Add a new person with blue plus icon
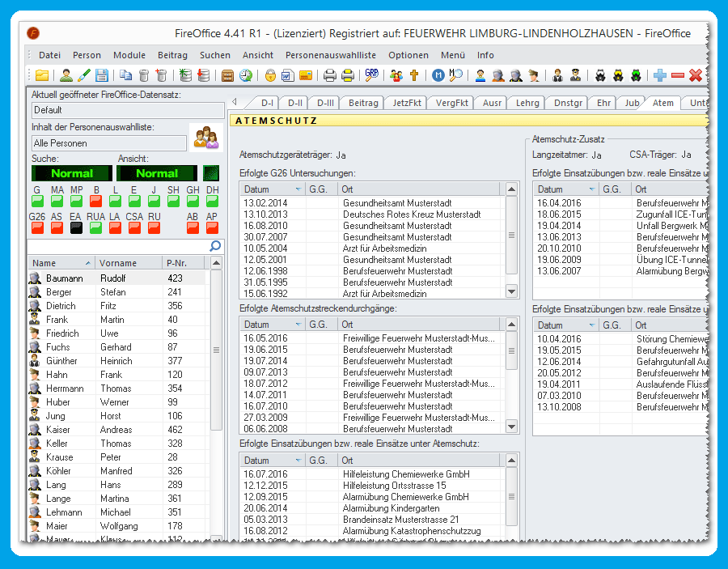Image resolution: width=728 pixels, height=569 pixels. (660, 76)
